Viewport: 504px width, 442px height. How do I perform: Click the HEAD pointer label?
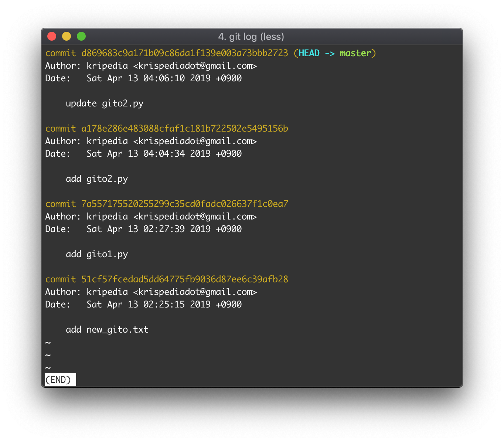(309, 53)
